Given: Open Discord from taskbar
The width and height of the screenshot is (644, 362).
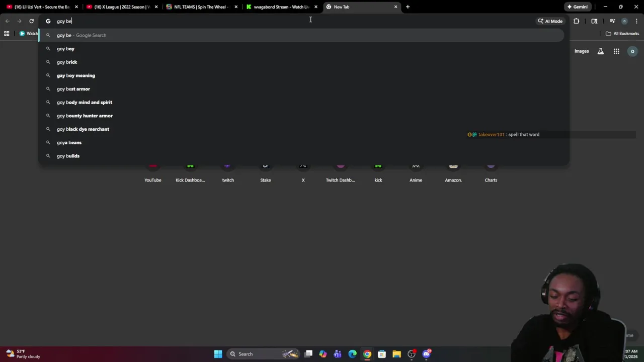Looking at the screenshot, I should (x=426, y=354).
